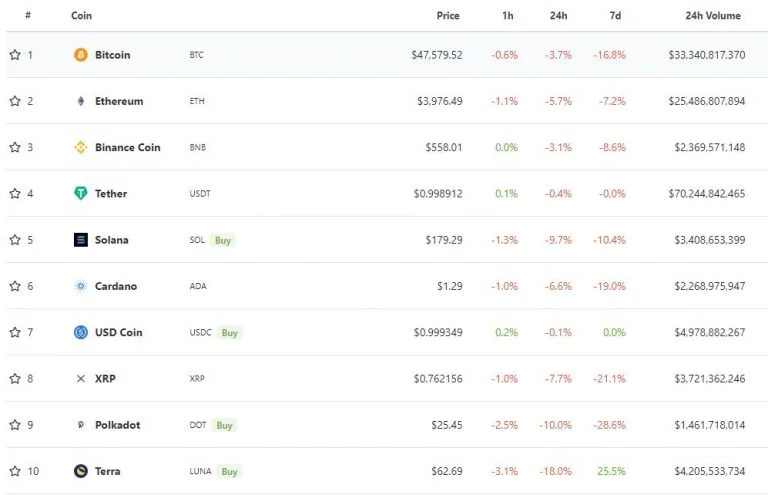Sort by the 1h column header
768x495 pixels.
pyautogui.click(x=508, y=16)
